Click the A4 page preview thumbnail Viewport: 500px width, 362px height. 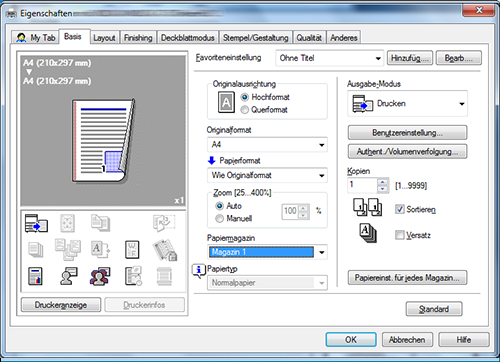(x=103, y=141)
